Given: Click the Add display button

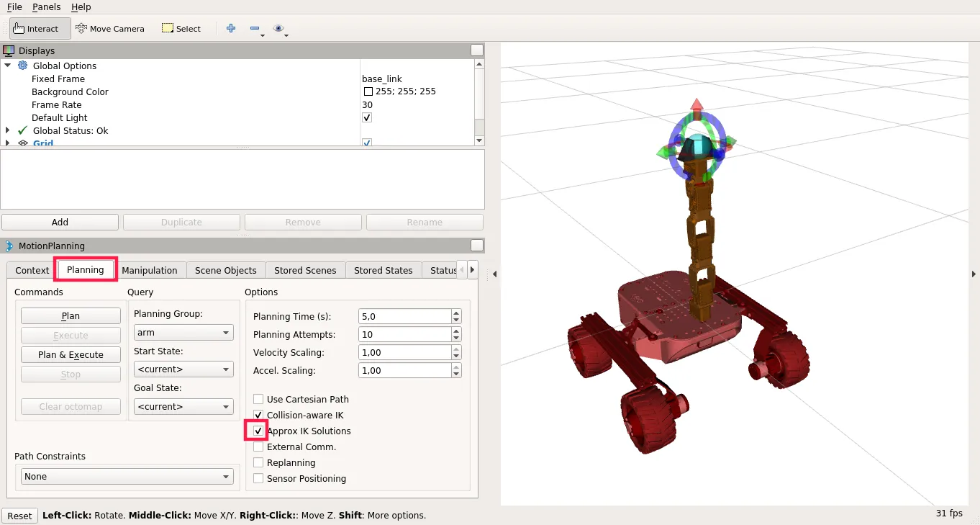Looking at the screenshot, I should coord(60,222).
